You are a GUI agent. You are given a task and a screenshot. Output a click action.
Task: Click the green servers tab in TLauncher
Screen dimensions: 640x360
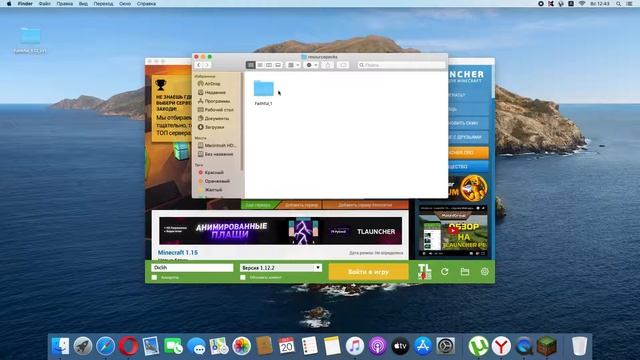(x=258, y=205)
